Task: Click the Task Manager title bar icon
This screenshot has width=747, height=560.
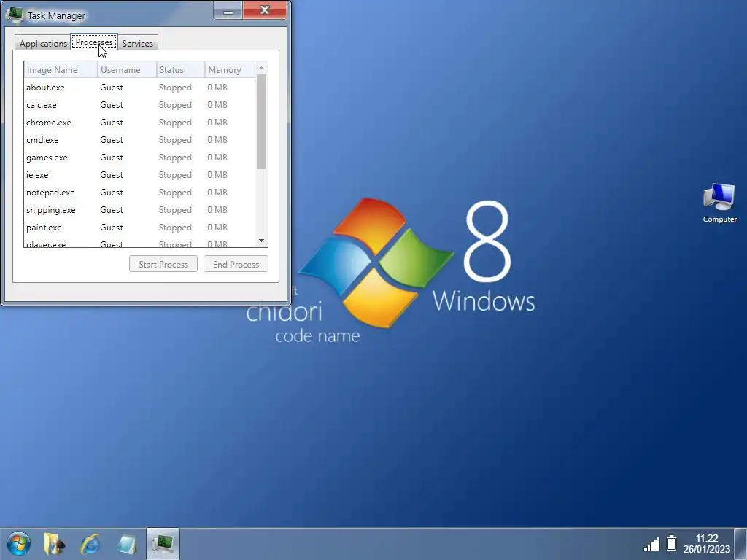Action: [x=15, y=15]
